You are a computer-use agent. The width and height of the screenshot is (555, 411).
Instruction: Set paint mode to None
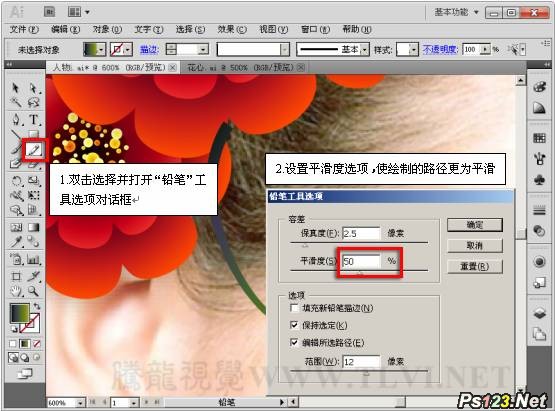pos(37,343)
